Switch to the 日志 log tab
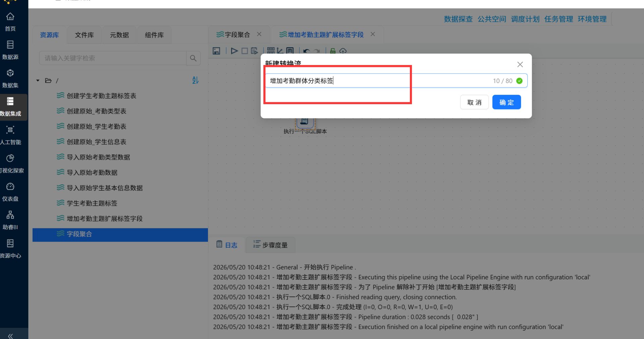 (227, 245)
